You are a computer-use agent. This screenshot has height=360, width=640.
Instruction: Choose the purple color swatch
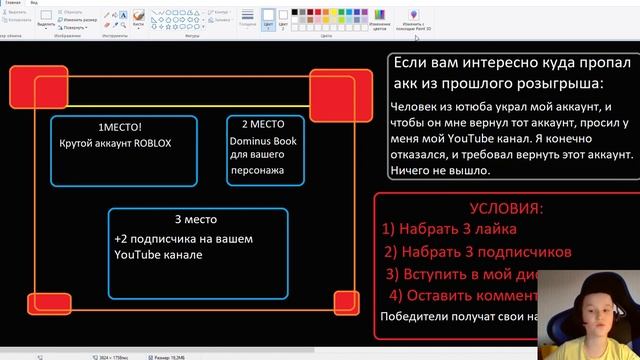[364, 12]
